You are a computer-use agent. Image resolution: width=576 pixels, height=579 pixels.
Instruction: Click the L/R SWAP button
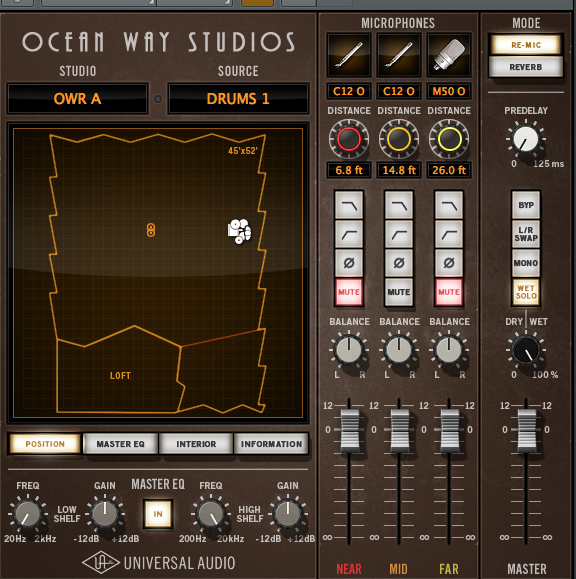(x=526, y=234)
